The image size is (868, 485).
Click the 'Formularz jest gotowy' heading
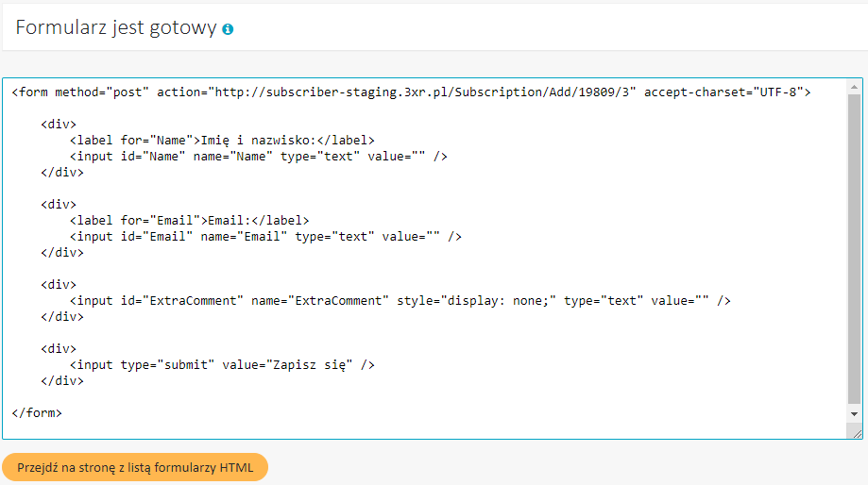tap(116, 27)
